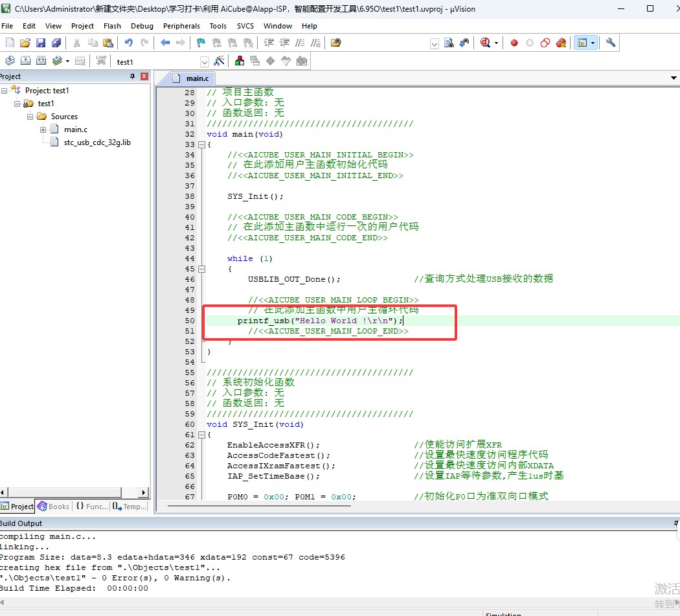Switch to the Functions panel tab
This screenshot has width=680, height=616.
coord(92,507)
